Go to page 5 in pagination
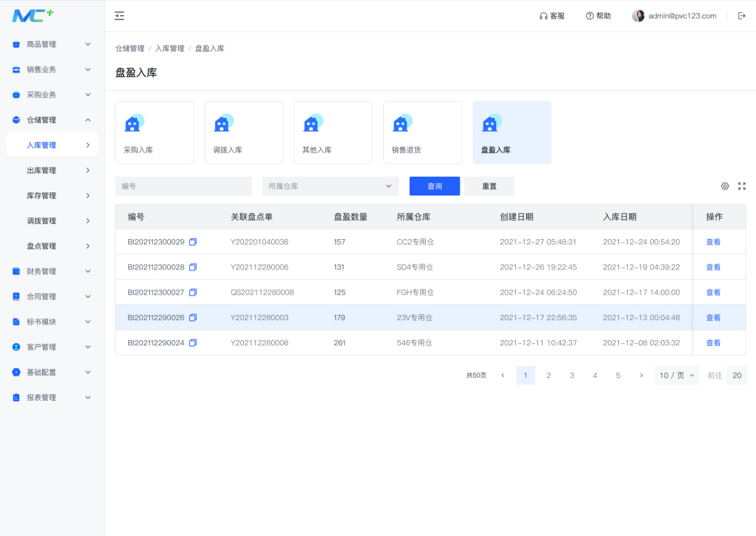The width and height of the screenshot is (756, 536). (618, 376)
